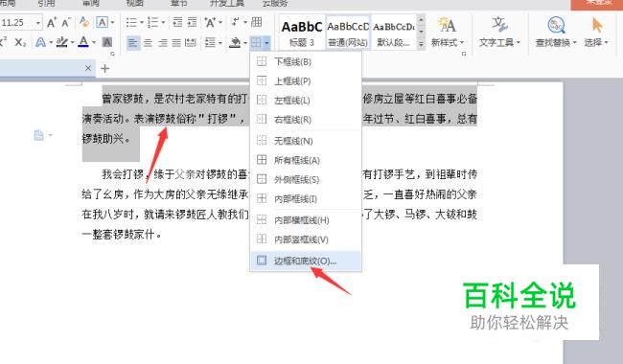Apply the 默认段... style

coord(393,33)
